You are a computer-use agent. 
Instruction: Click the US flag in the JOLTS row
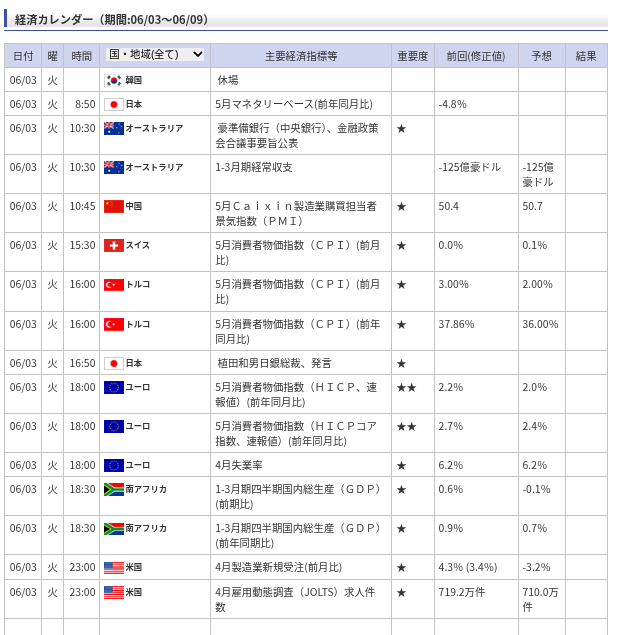(x=114, y=592)
